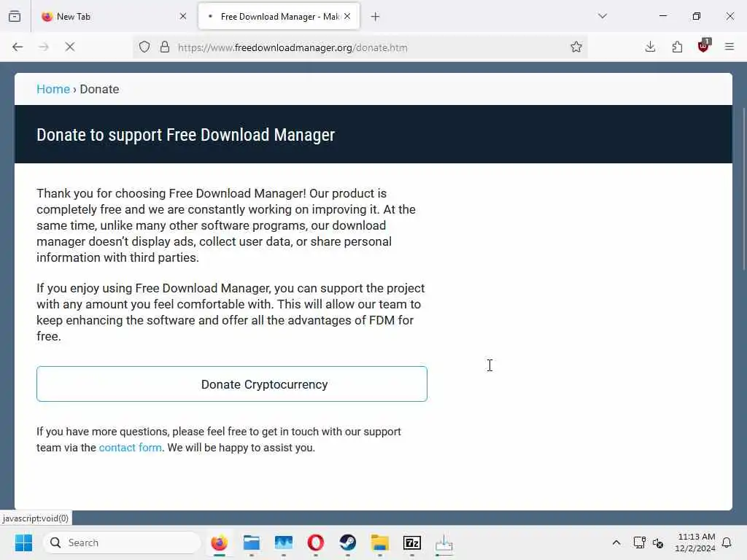Open the muted volume tray icon
This screenshot has width=747, height=560.
658,542
